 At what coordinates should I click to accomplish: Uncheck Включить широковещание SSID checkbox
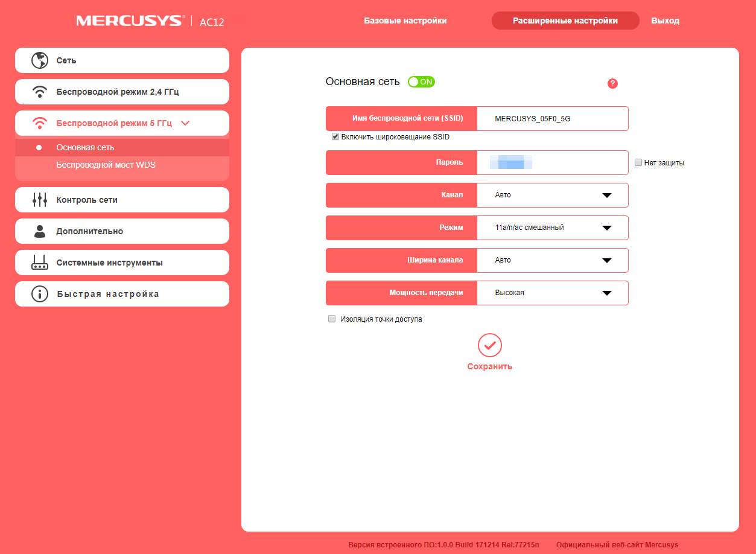click(x=335, y=137)
